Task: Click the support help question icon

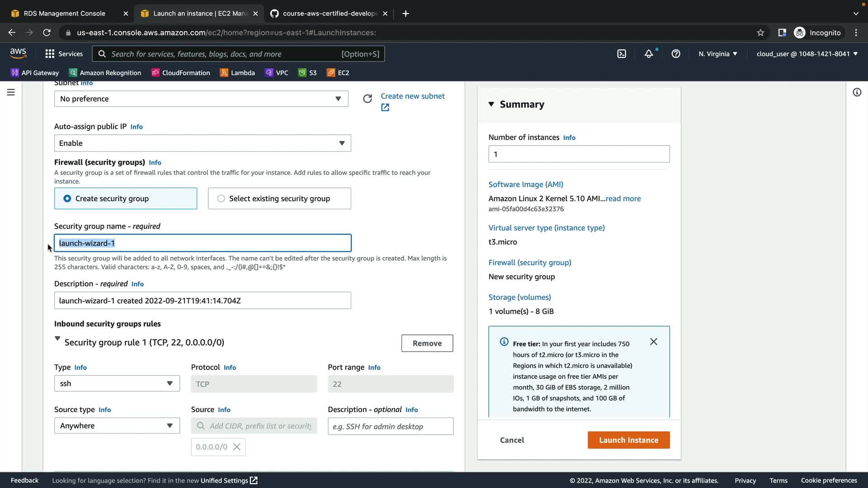Action: [x=676, y=54]
